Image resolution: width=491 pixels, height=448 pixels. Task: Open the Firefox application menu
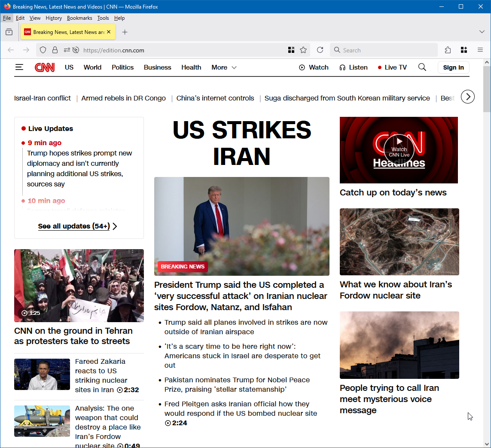coord(480,50)
